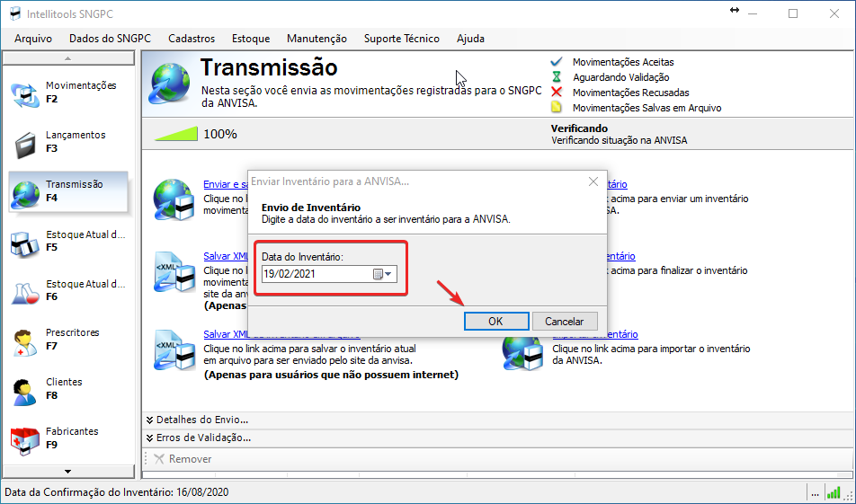Click the large Transmissão header globe icon

point(170,83)
